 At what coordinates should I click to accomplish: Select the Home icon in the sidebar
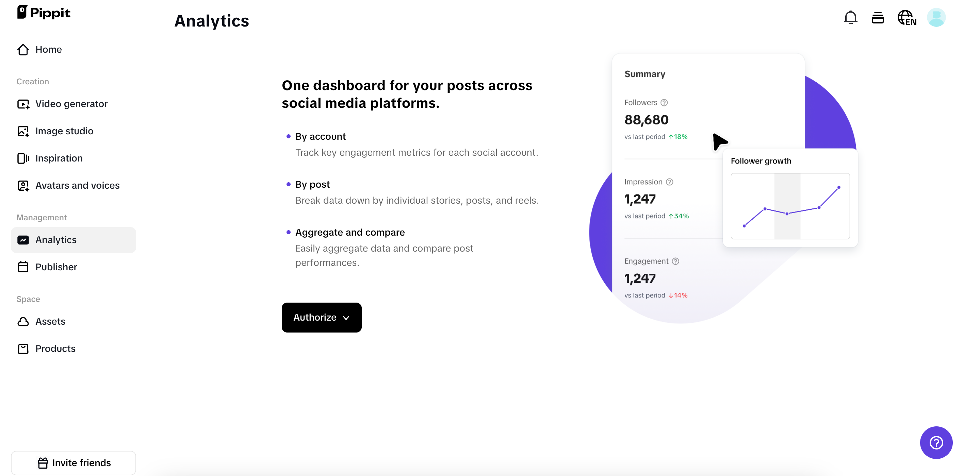pyautogui.click(x=23, y=49)
